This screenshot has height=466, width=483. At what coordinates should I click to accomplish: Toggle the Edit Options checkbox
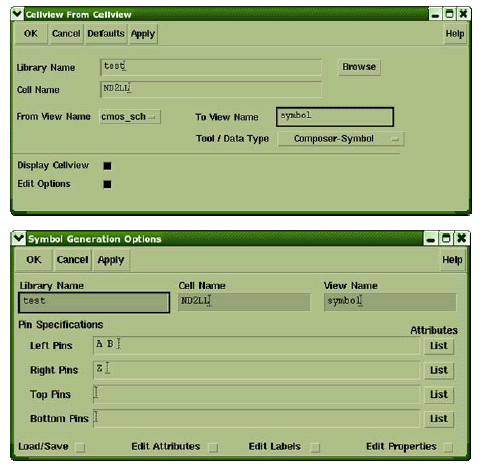(107, 184)
